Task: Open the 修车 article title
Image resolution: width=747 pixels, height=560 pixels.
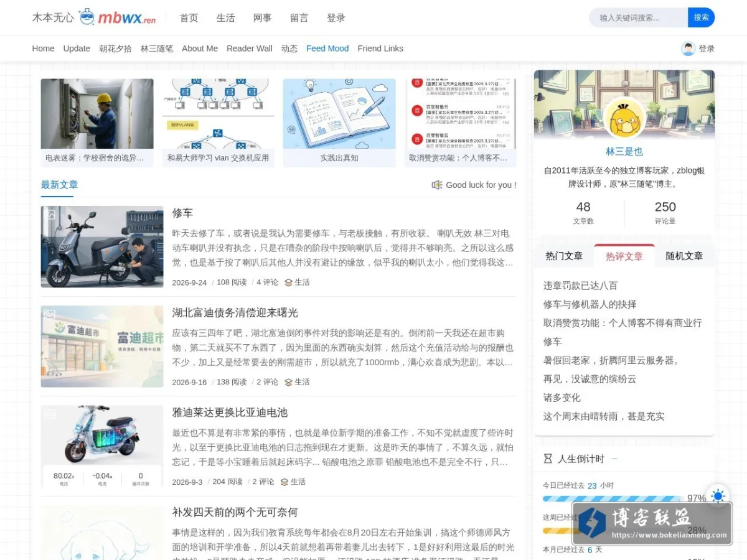Action: [x=182, y=213]
